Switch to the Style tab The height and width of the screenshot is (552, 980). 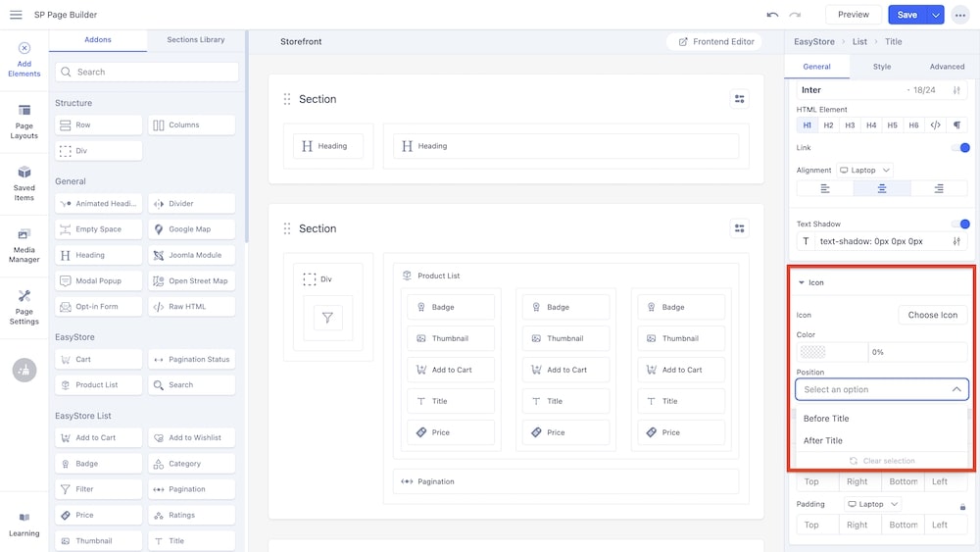(882, 67)
